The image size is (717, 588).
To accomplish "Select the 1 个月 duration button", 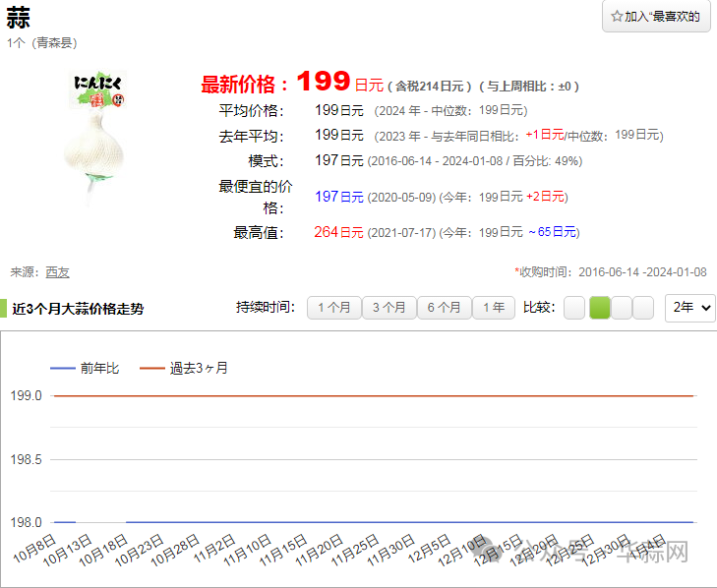I will click(334, 307).
